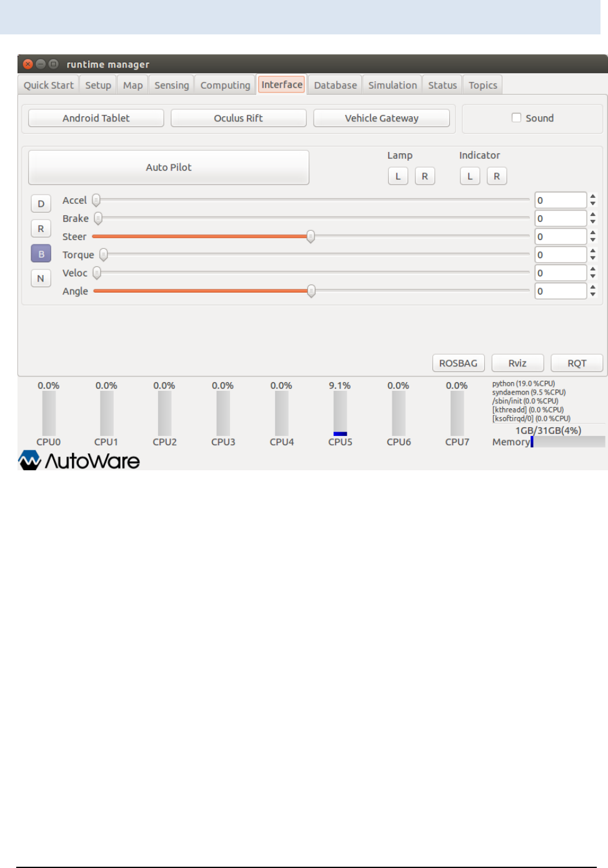This screenshot has height=868, width=608.
Task: Decrease Steer value with down arrow
Action: (592, 240)
